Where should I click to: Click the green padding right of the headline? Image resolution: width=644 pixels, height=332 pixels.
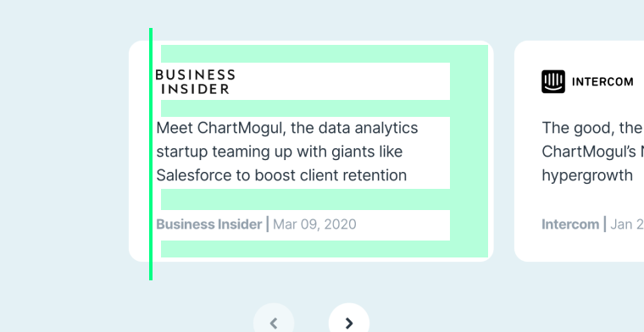[469, 152]
